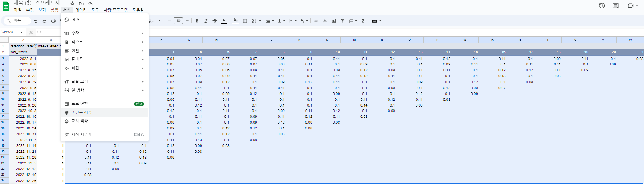Open the 도움말 menu
Screen dimensions: 644x184
pyautogui.click(x=138, y=10)
